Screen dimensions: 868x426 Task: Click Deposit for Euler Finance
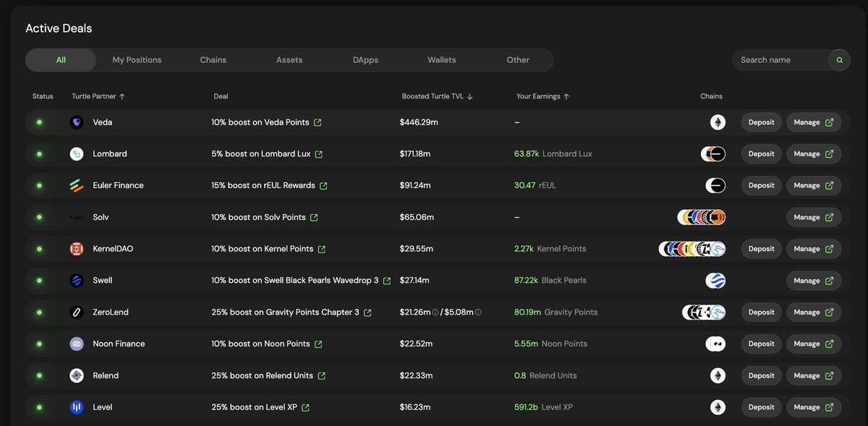pyautogui.click(x=761, y=186)
